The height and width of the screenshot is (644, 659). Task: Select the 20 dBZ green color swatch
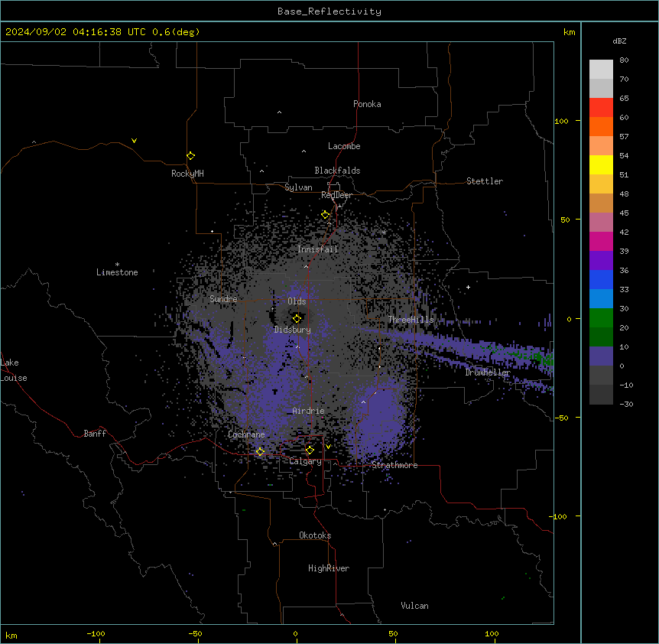tap(601, 318)
